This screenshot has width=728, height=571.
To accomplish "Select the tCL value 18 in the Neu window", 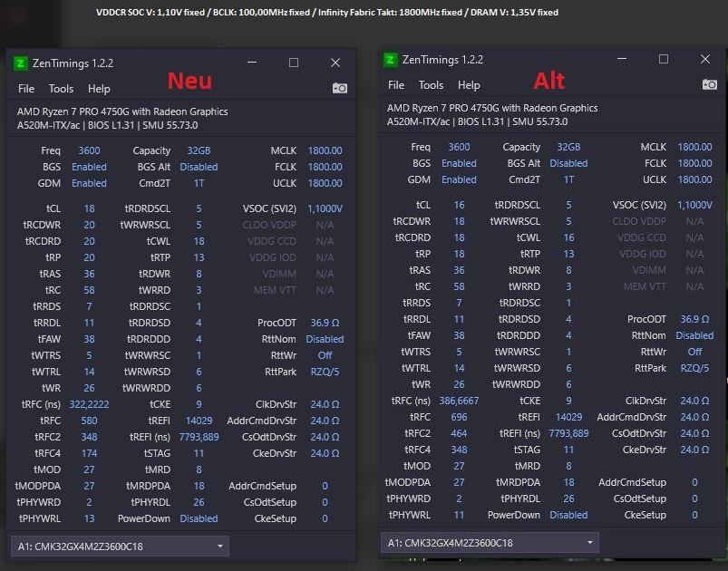I will (x=89, y=208).
